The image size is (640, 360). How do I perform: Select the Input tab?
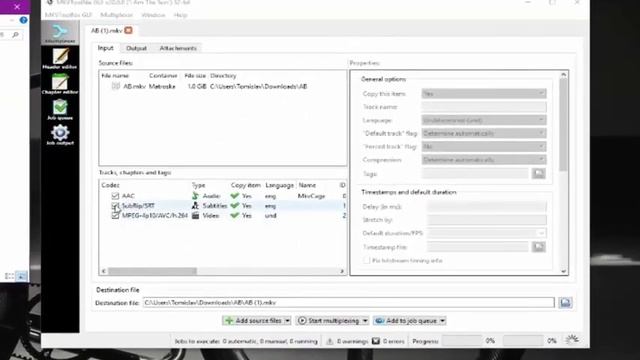coord(105,48)
